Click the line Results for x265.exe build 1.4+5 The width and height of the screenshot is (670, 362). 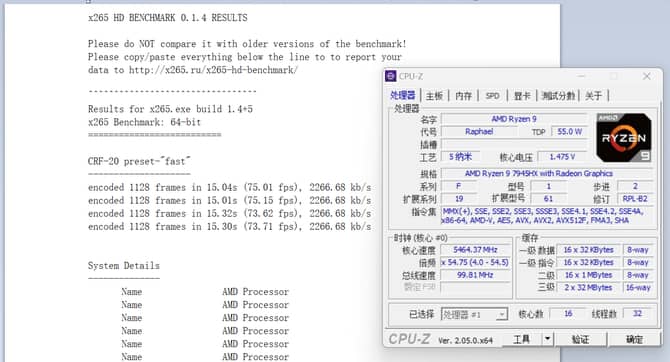click(x=170, y=109)
